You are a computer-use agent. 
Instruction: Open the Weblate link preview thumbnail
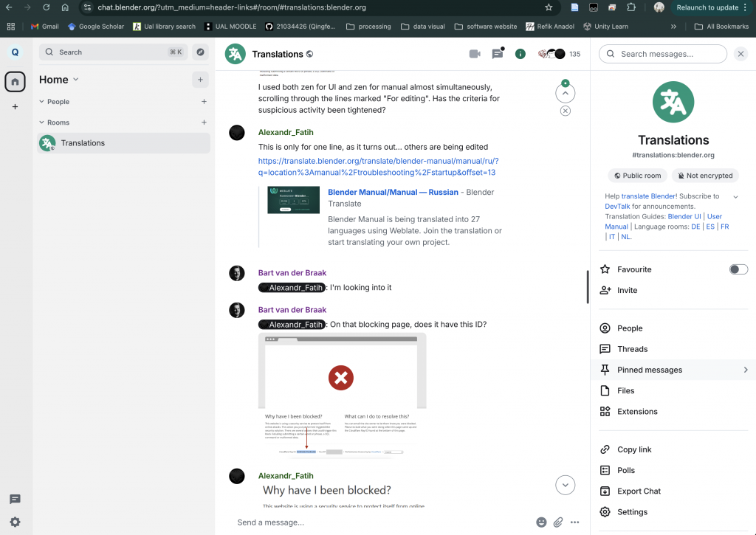294,200
